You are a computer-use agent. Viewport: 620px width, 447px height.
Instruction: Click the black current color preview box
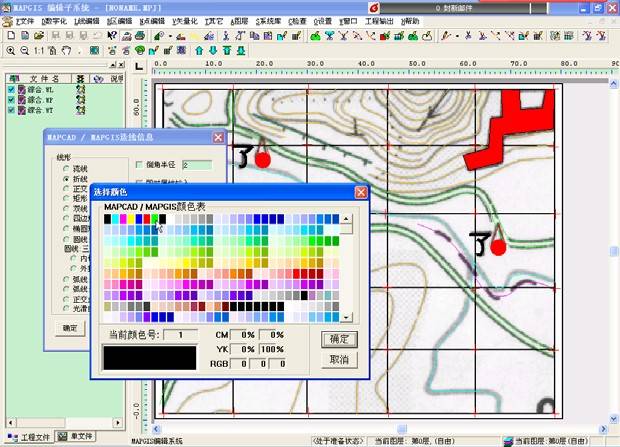[149, 358]
